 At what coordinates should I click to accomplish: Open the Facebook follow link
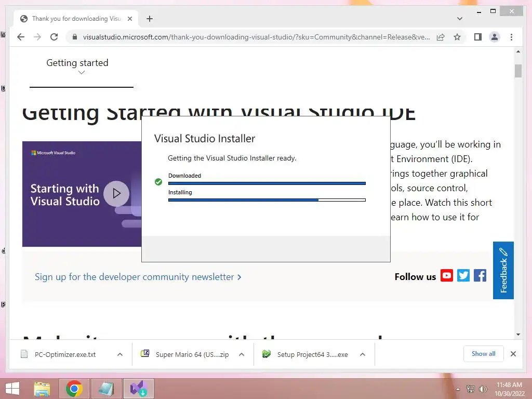click(480, 275)
